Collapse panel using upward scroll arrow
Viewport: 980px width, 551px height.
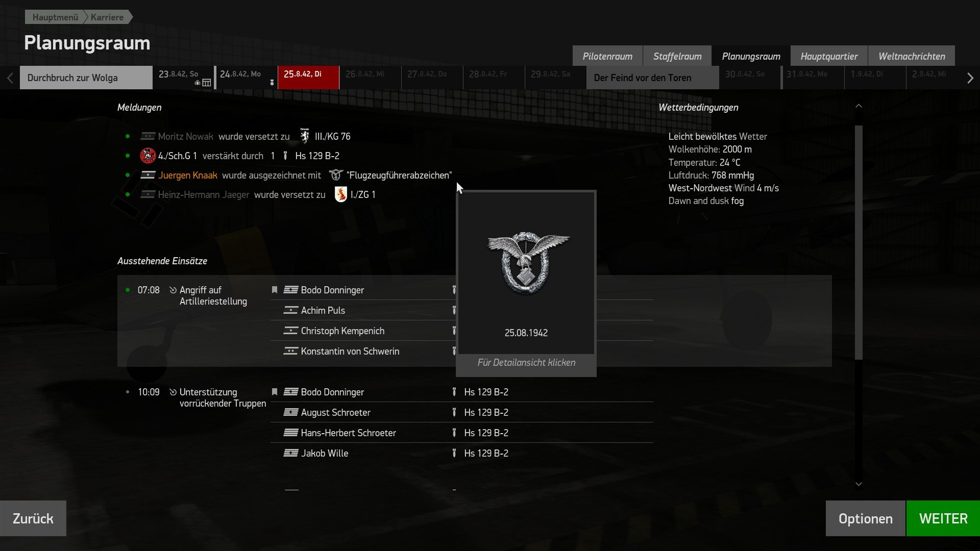click(x=859, y=106)
